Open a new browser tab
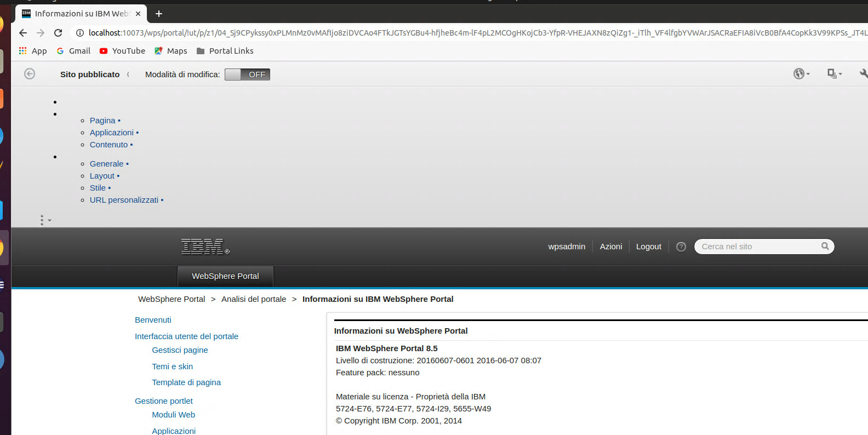 point(159,14)
